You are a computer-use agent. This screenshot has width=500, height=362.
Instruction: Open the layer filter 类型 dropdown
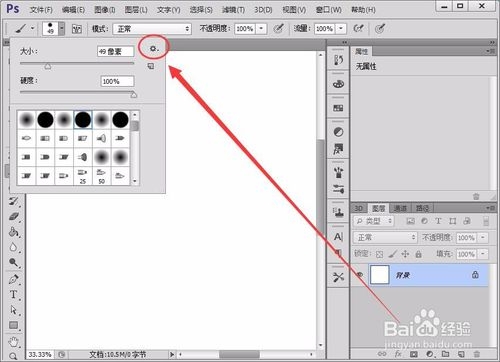(x=374, y=221)
